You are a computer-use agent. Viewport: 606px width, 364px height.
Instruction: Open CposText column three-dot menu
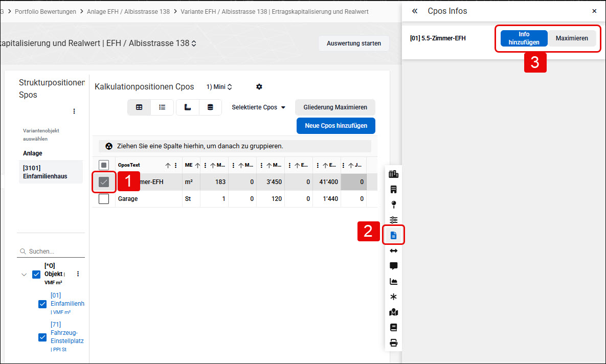[x=176, y=165]
